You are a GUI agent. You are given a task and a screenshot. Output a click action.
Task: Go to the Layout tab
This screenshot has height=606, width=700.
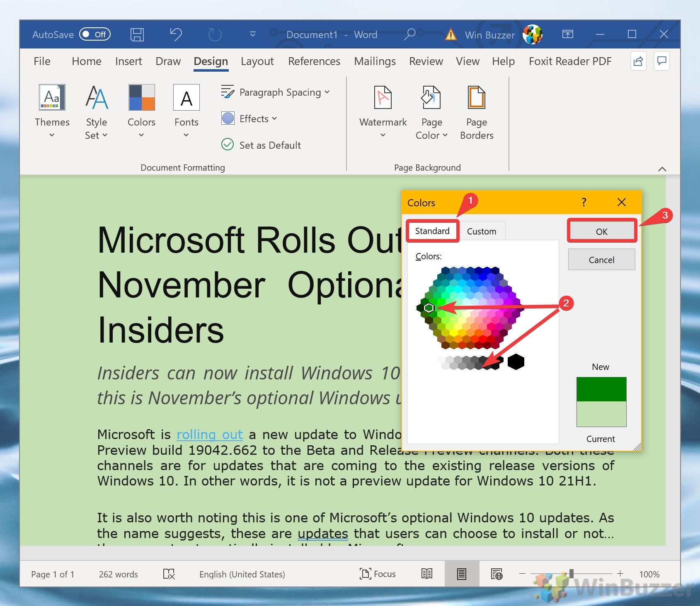(257, 61)
